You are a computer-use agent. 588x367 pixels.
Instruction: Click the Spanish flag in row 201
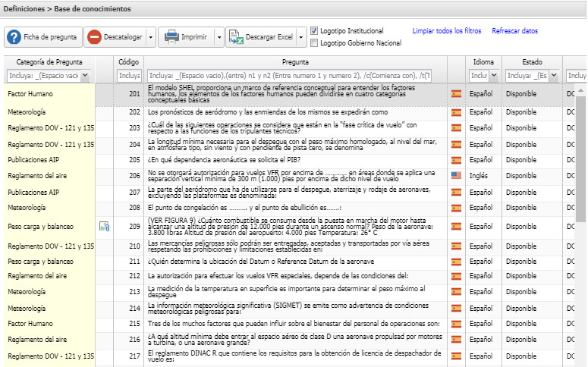456,94
